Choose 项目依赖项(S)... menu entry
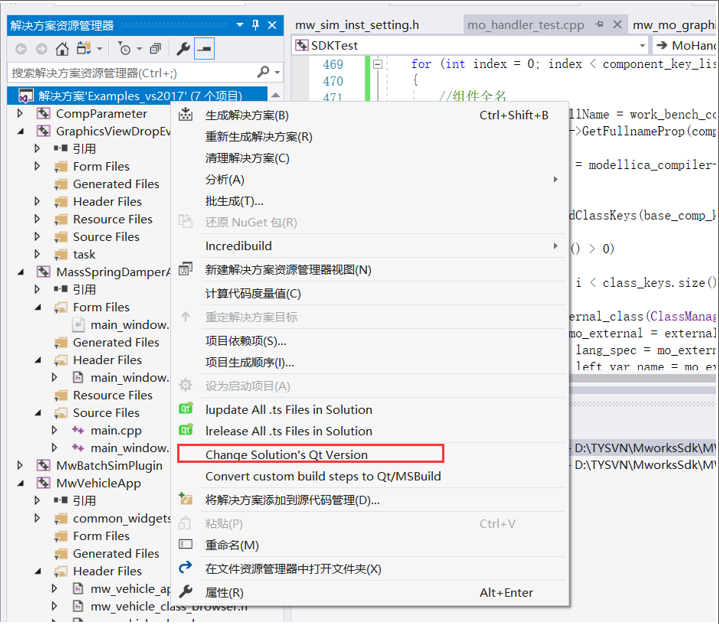Image resolution: width=719 pixels, height=624 pixels. click(x=371, y=341)
